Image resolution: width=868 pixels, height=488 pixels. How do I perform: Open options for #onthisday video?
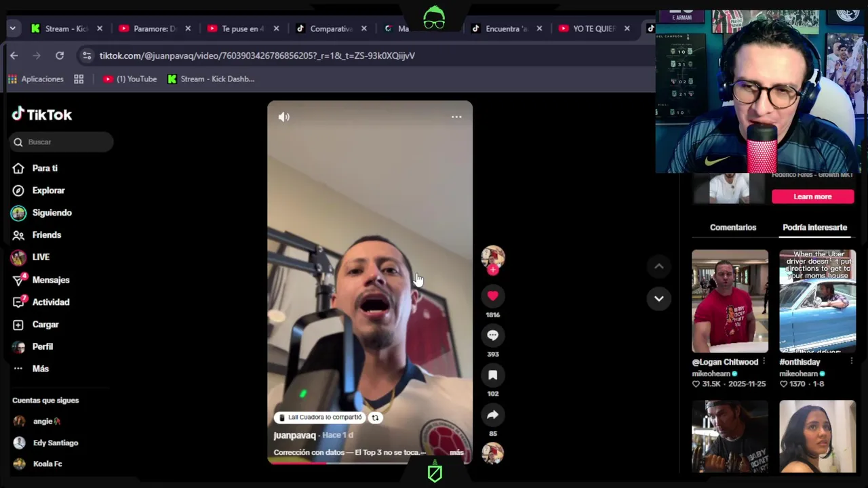click(x=852, y=361)
